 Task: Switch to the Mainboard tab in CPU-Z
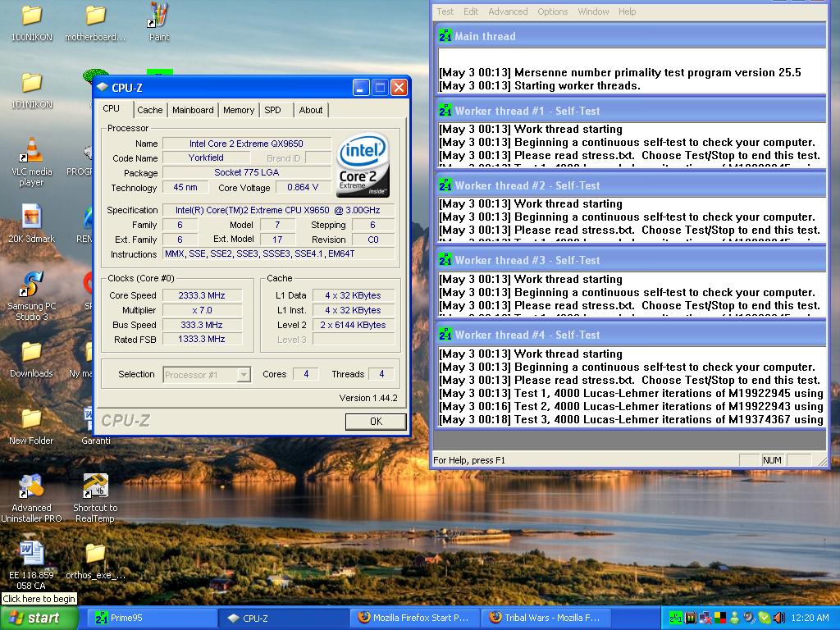[x=193, y=110]
